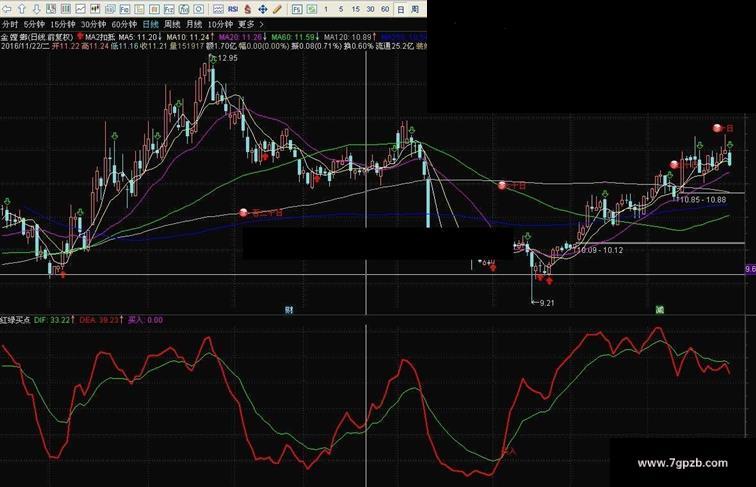
Task: Select the 日线 tab
Action: pyautogui.click(x=150, y=25)
